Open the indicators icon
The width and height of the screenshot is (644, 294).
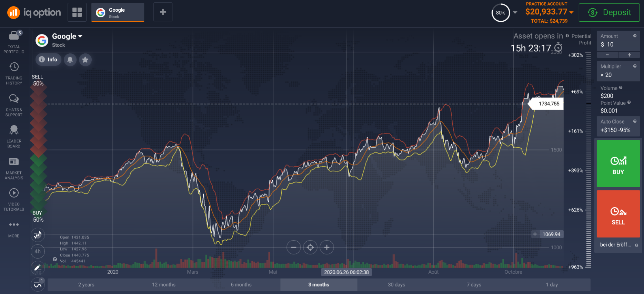pos(38,284)
